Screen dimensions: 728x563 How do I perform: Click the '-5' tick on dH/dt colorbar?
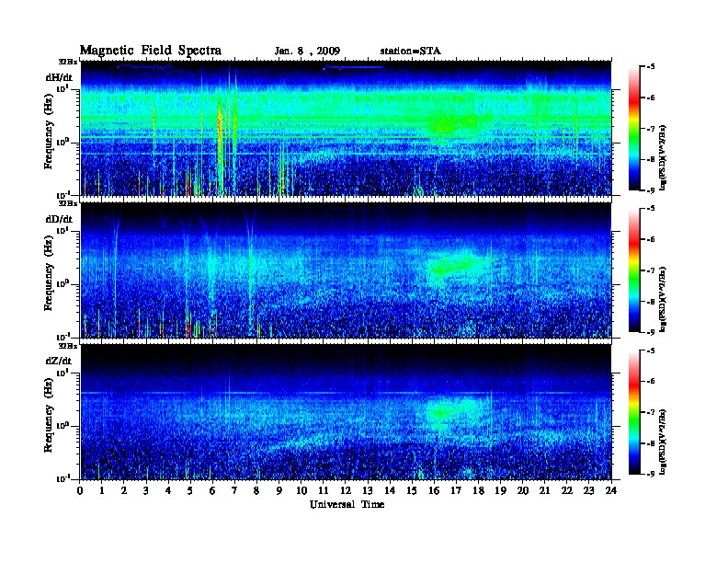click(651, 67)
